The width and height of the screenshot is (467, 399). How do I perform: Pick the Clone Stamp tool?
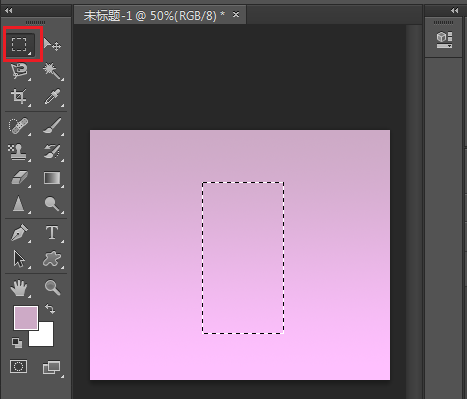pyautogui.click(x=19, y=152)
